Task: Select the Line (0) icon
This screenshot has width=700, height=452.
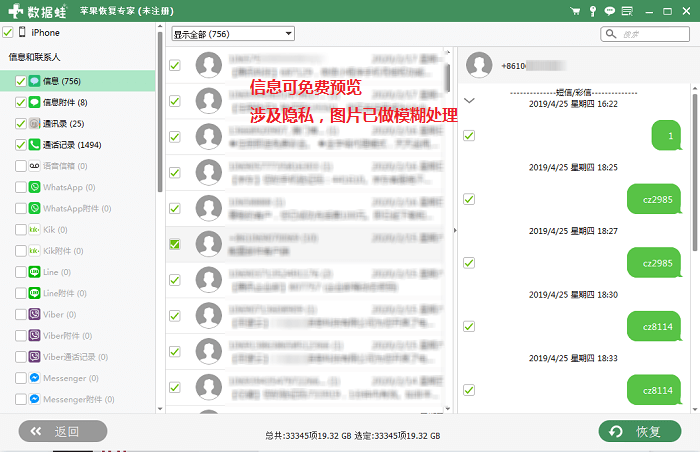Action: [x=34, y=272]
